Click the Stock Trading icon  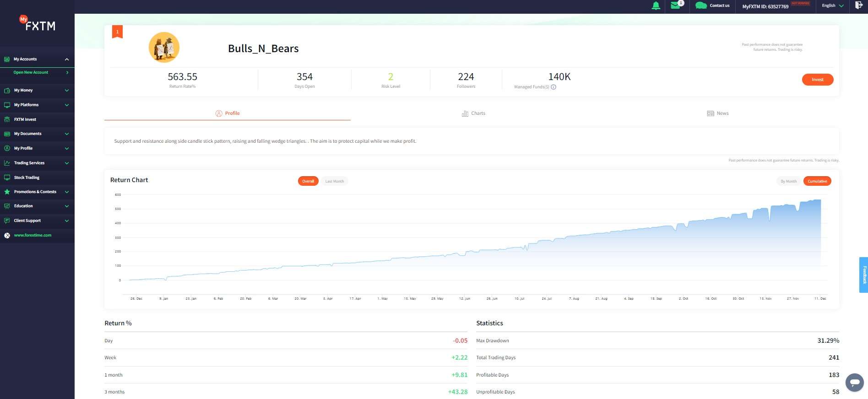[x=7, y=178]
